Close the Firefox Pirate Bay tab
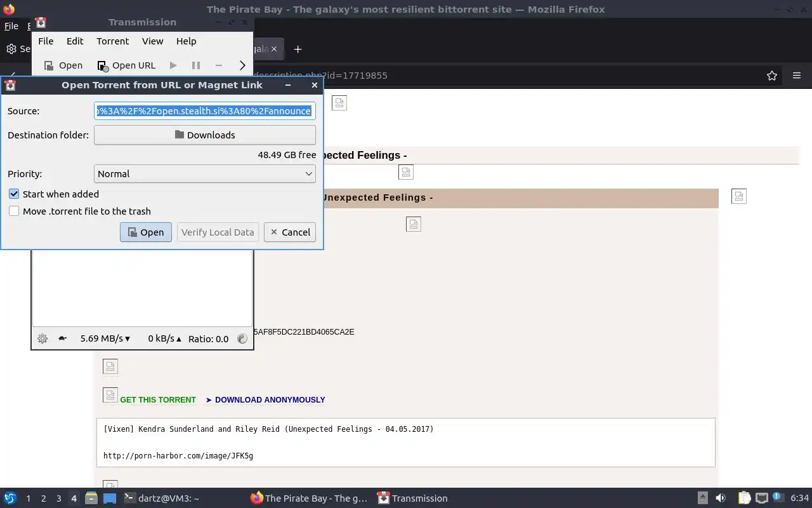Screen dimensions: 812x508 pyautogui.click(x=274, y=49)
